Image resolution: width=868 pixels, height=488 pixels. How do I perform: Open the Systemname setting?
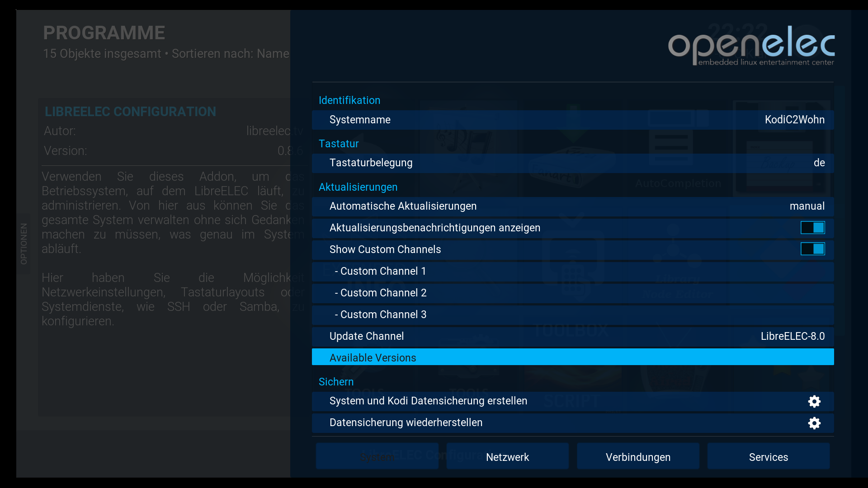tap(573, 120)
